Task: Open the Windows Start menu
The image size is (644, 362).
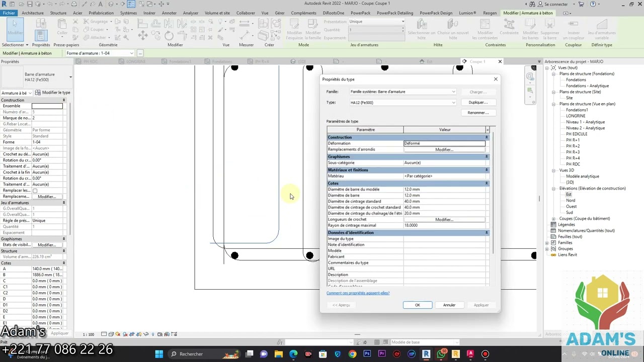Action: 159,354
